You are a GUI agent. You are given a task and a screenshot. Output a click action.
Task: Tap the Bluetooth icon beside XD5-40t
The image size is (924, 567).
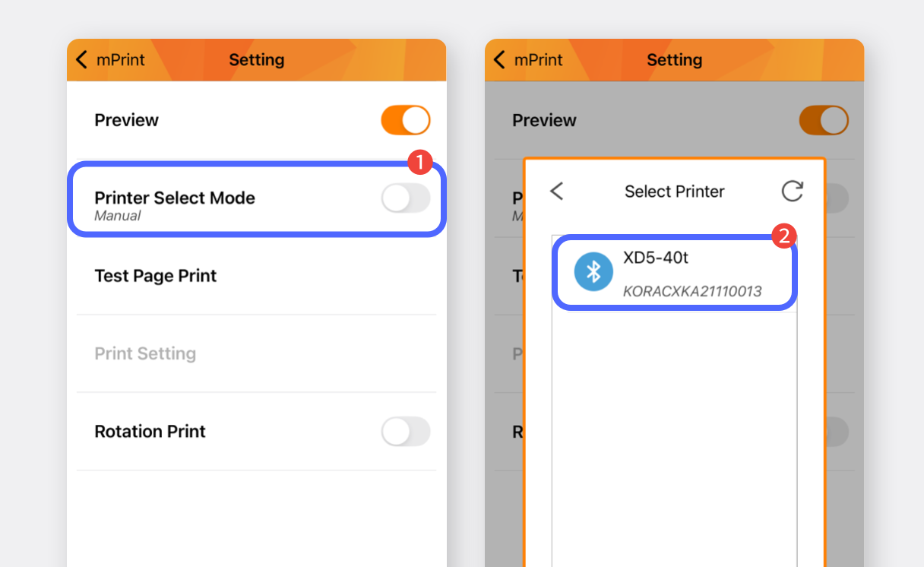(593, 272)
